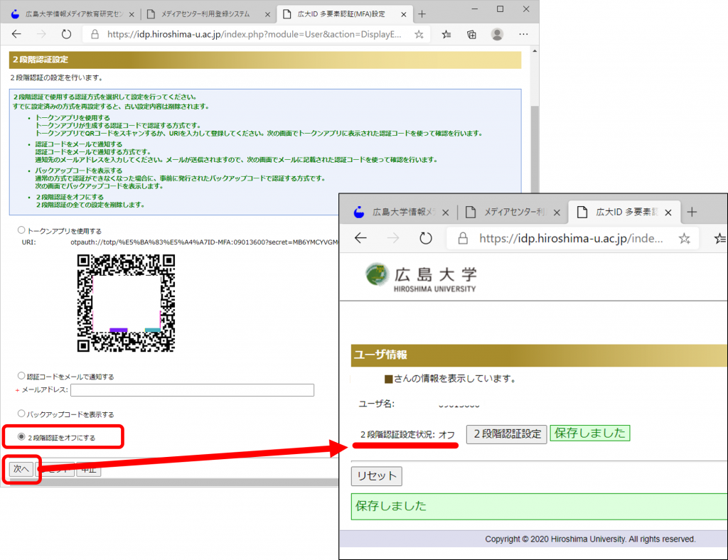Select the トークンアプリを使用する radio button

tap(21, 230)
